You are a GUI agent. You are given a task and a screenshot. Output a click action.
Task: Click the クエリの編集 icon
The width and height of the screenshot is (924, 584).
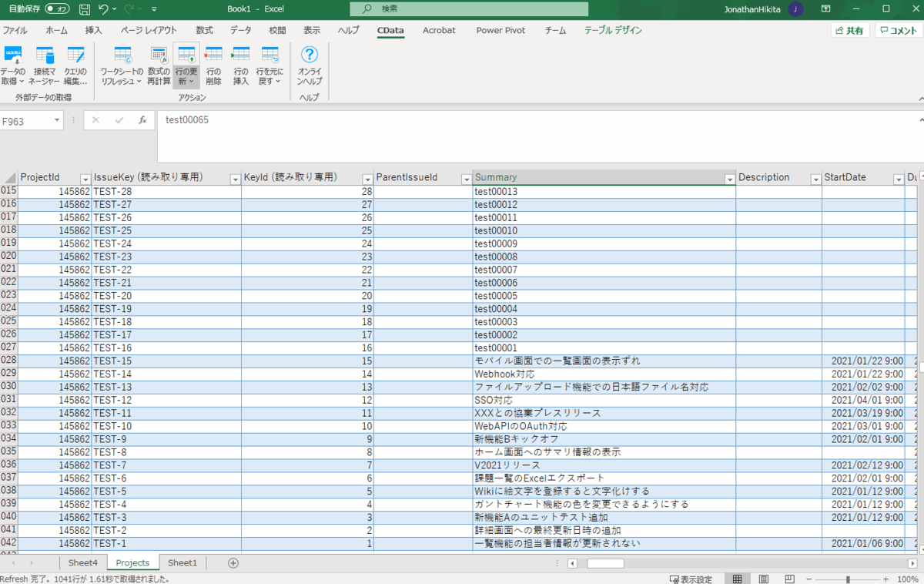[75, 55]
